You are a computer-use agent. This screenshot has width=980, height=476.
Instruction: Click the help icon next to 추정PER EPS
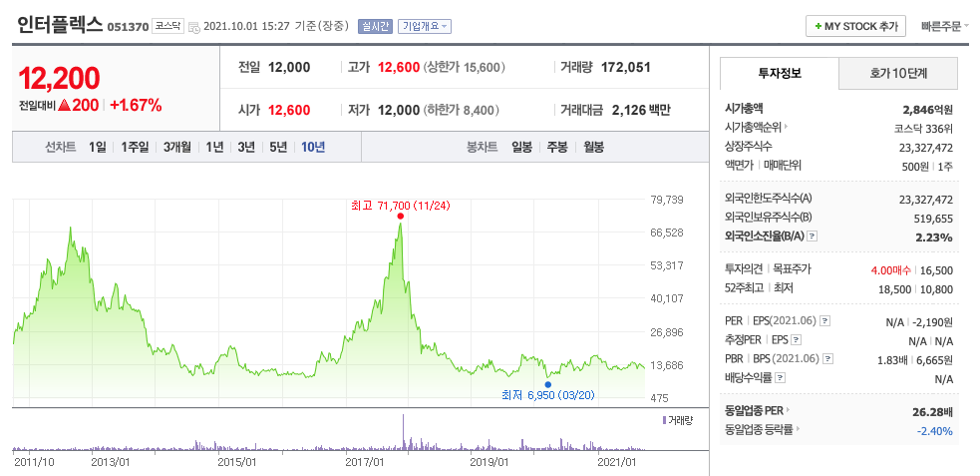(796, 340)
